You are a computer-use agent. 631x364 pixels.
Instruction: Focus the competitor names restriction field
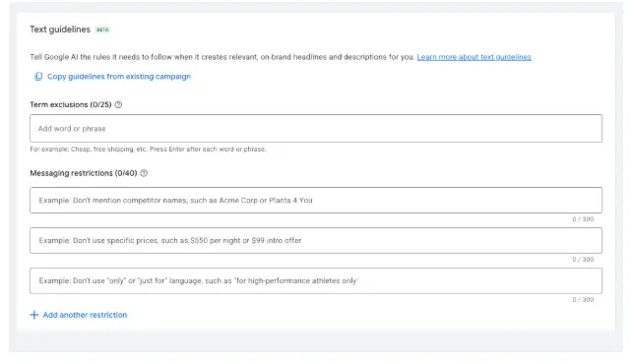[316, 200]
